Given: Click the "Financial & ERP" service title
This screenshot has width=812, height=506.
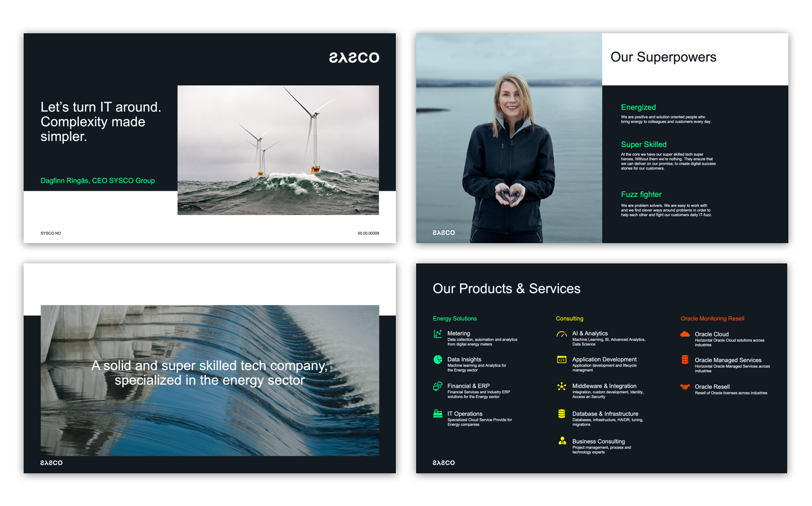Looking at the screenshot, I should point(468,386).
